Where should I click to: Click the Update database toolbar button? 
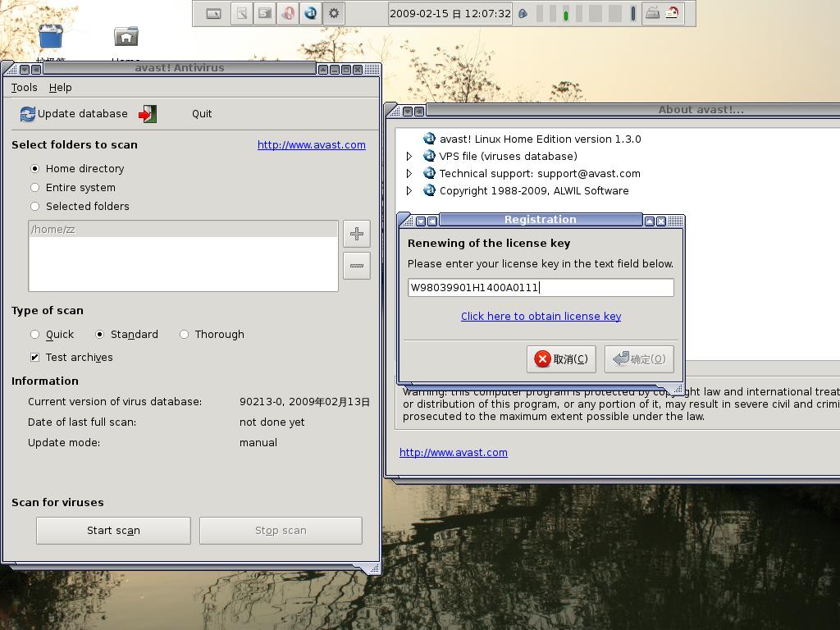[x=74, y=113]
